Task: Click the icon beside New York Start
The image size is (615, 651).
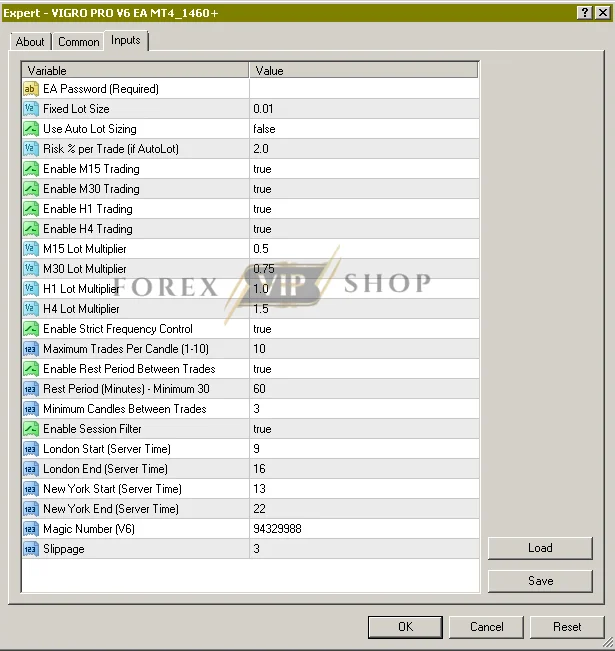Action: (31, 489)
